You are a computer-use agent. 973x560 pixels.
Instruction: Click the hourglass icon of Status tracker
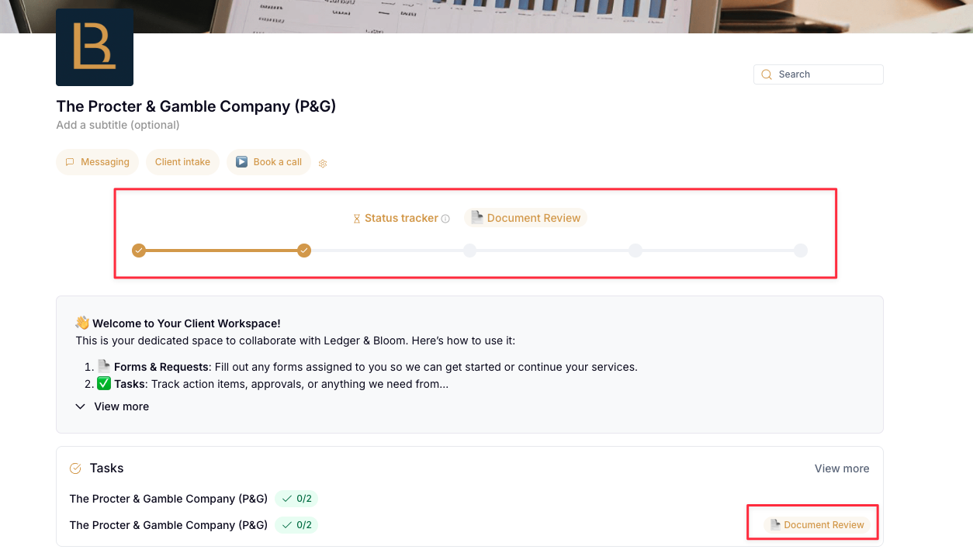[357, 219]
